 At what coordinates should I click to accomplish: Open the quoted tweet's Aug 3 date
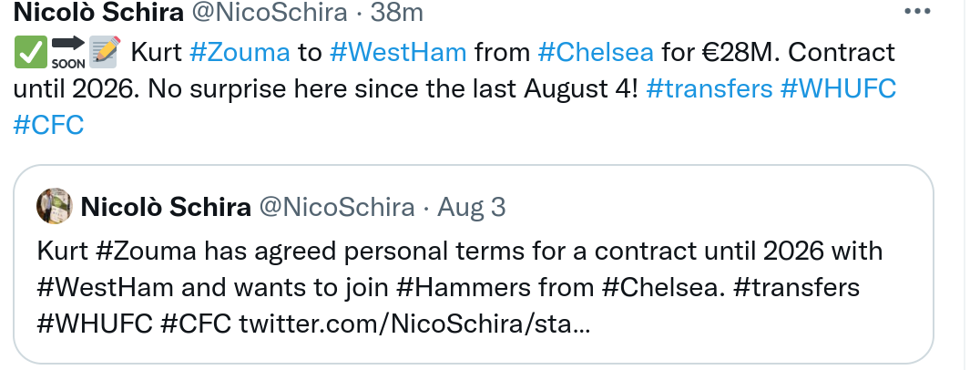(472, 208)
